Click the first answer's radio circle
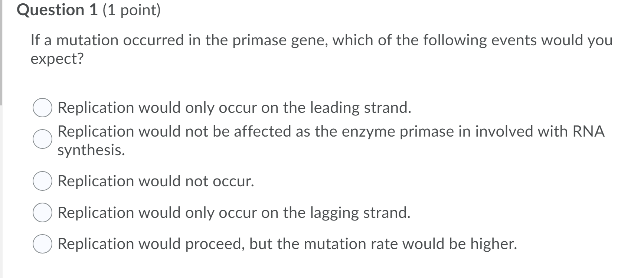The height and width of the screenshot is (278, 644). 43,108
